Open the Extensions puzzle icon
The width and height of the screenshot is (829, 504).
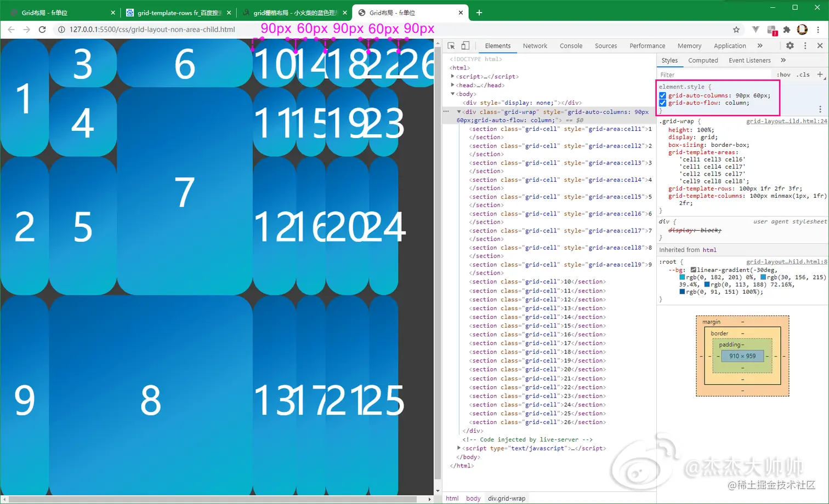click(787, 30)
